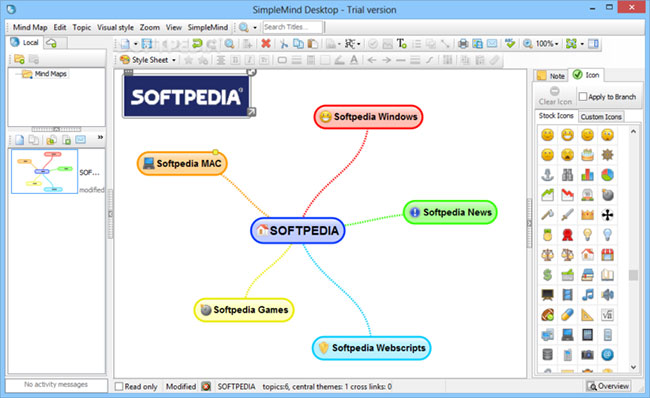The image size is (650, 398).
Task: Click the spell check icon
Action: (510, 44)
